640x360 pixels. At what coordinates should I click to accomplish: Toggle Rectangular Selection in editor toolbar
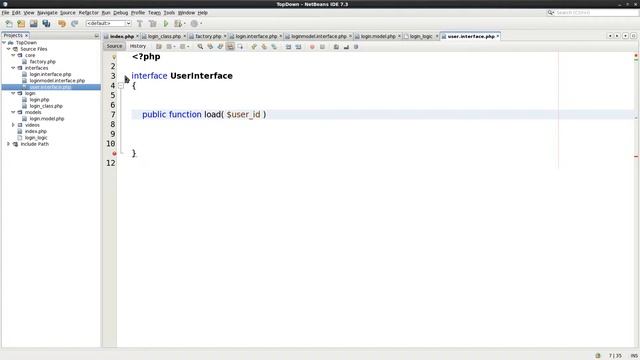240,47
